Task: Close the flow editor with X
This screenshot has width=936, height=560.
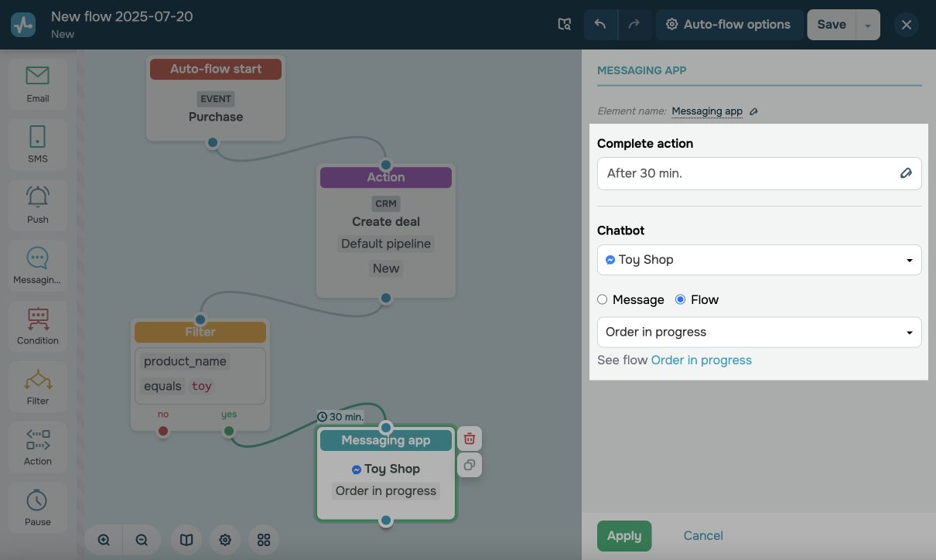Action: [x=907, y=25]
